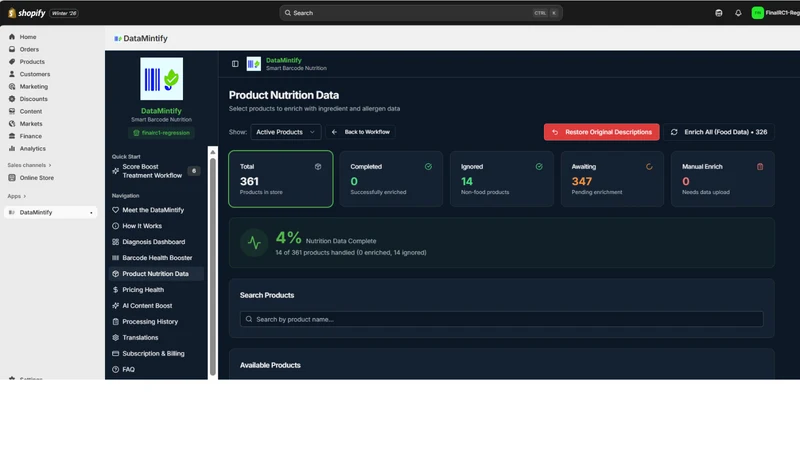Open Home in Shopify sidebar
This screenshot has width=800, height=450.
point(28,37)
